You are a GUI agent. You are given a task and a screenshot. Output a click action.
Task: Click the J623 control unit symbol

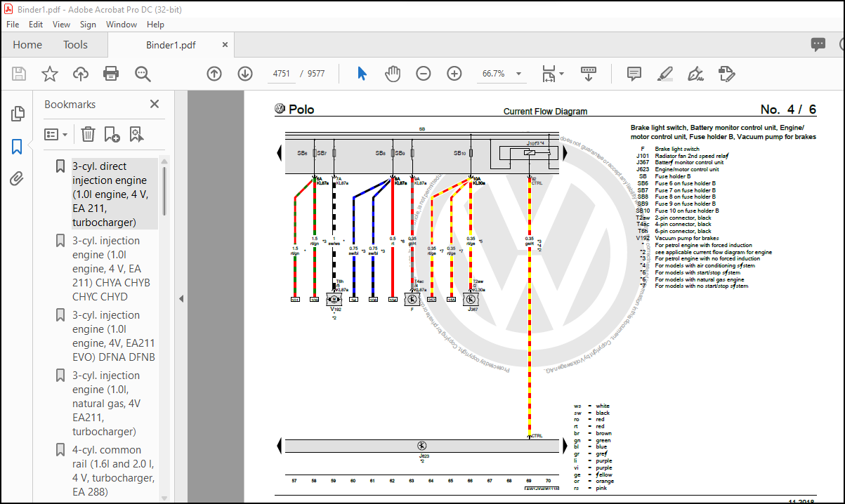tap(421, 446)
